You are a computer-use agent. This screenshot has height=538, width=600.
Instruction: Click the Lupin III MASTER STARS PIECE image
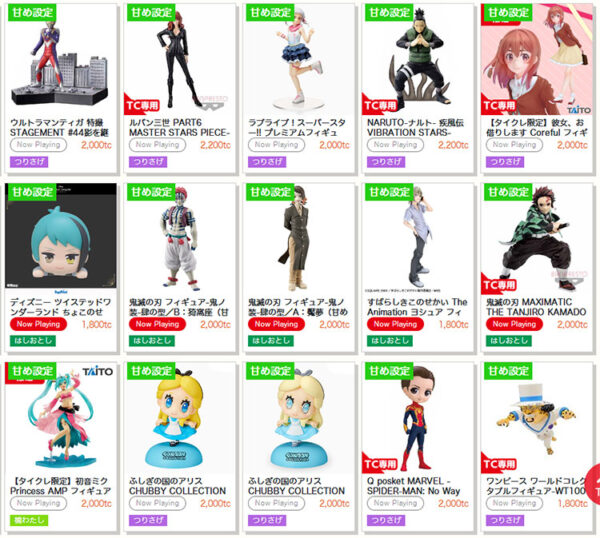tap(179, 60)
